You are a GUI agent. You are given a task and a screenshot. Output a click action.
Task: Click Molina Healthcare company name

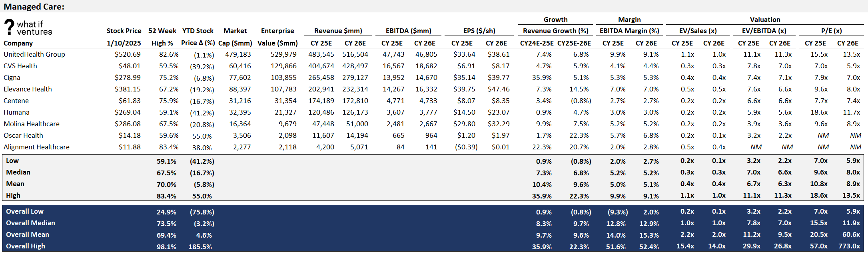[32, 124]
